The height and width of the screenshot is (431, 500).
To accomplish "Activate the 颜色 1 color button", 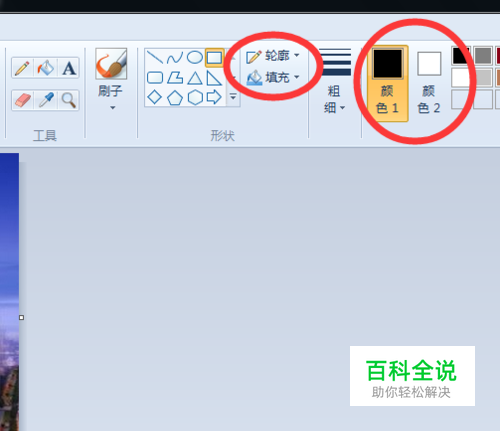I will coord(387,83).
